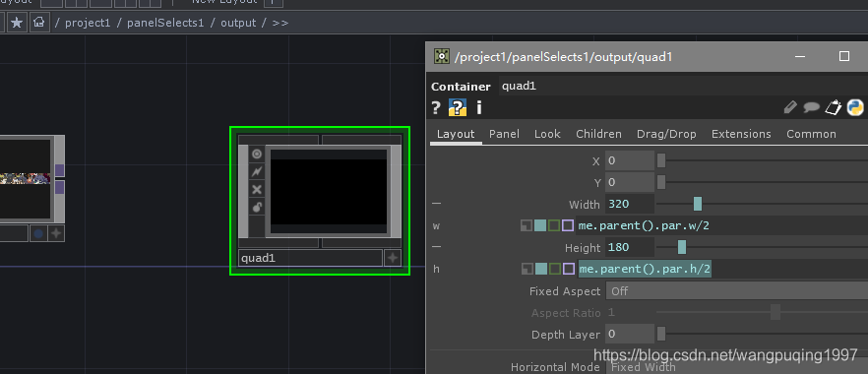Collapse the Width parameter expander
The image size is (868, 374).
coord(437,204)
